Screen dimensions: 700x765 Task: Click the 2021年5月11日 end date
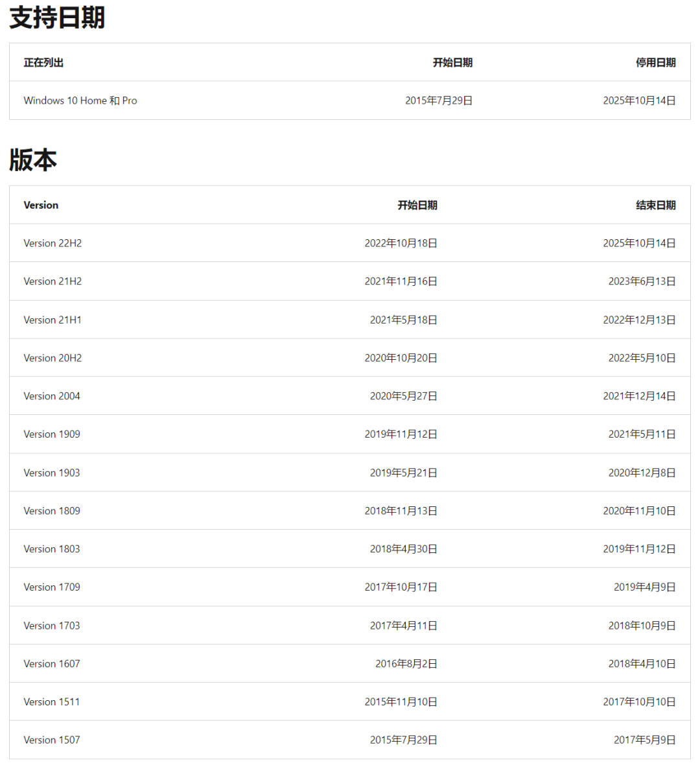642,434
